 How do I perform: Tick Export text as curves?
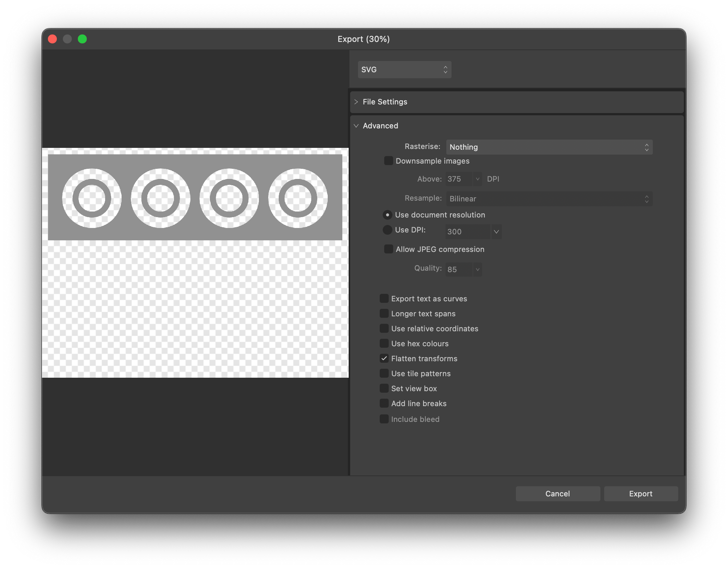point(384,298)
